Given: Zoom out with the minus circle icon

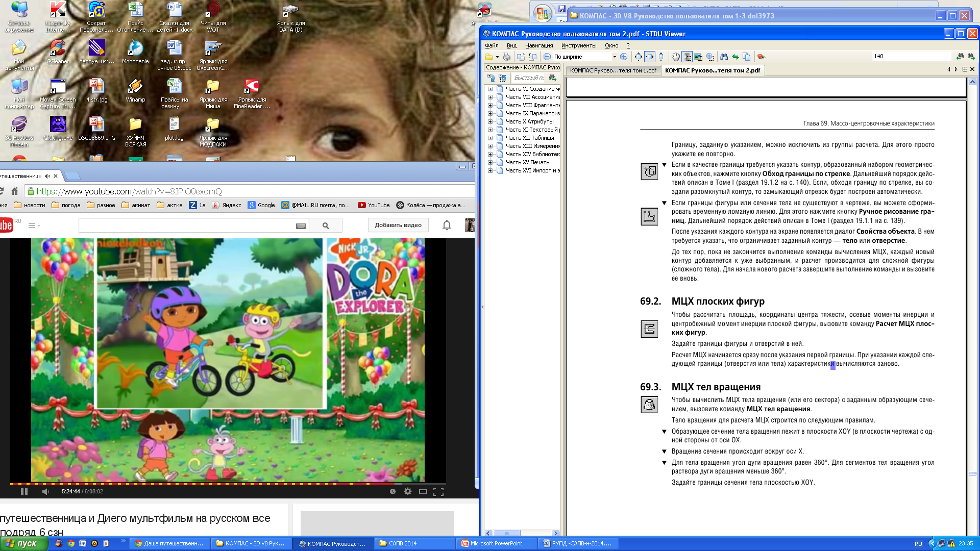Looking at the screenshot, I should click(547, 57).
